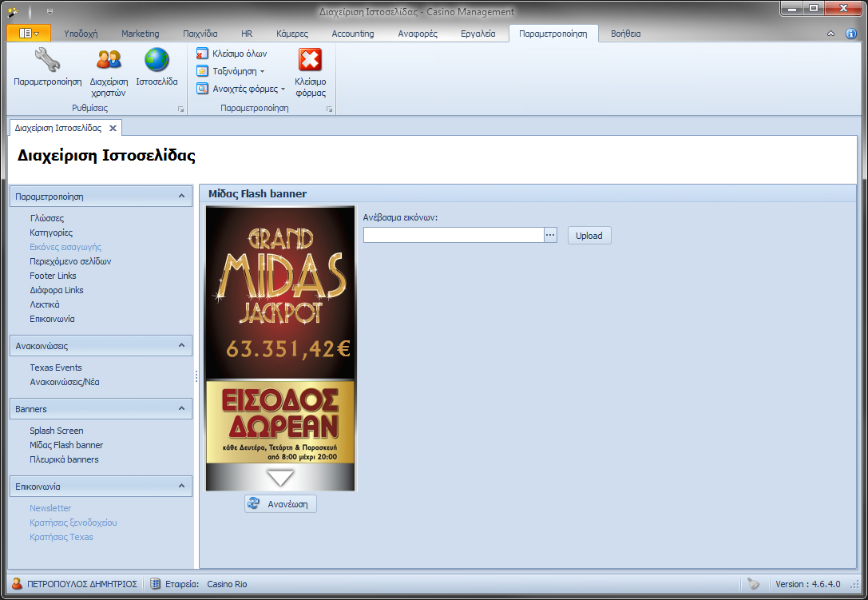The image size is (868, 600).
Task: Open the Ρυθμίσεις group dialog launcher
Action: (x=180, y=109)
